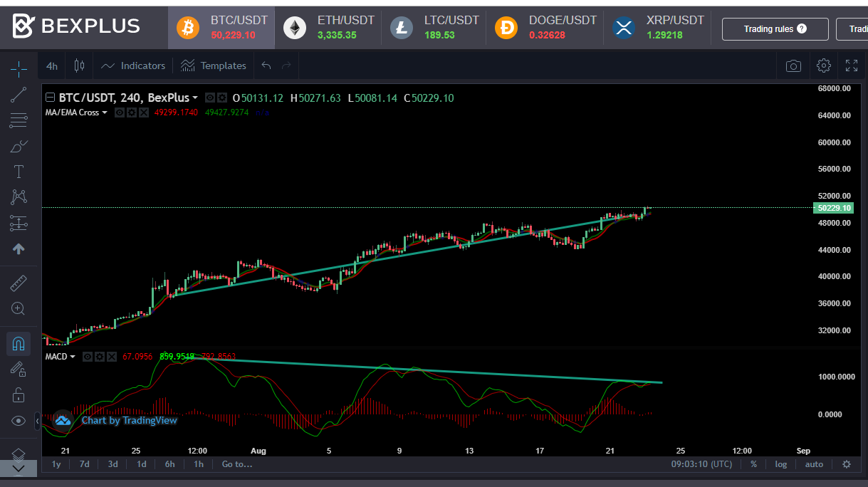Expand more tools chevron at toolbar bottom
The width and height of the screenshot is (868, 487).
(19, 468)
